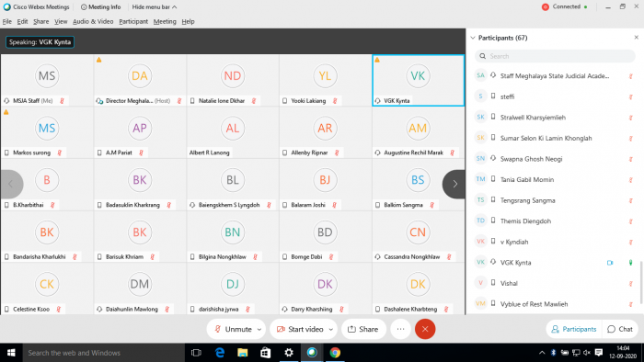
Task: Select Vyblue of Rest Mawlieh in list
Action: pos(553,304)
